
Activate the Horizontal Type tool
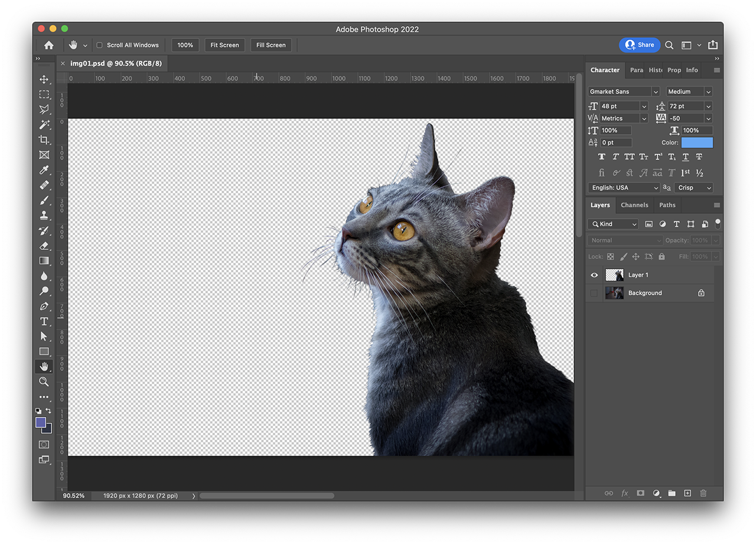tap(44, 321)
